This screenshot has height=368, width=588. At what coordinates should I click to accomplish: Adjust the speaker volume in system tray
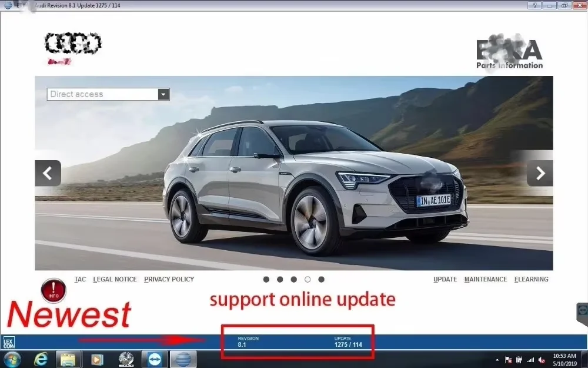[542, 359]
